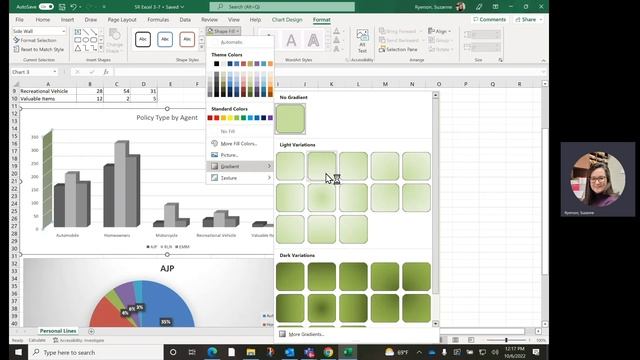This screenshot has width=640, height=360.
Task: Switch to the Home tab
Action: pos(42,20)
